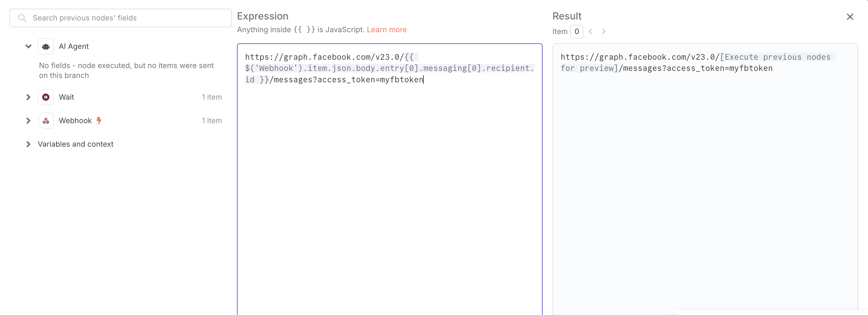Expand Variables and context section

pos(28,144)
